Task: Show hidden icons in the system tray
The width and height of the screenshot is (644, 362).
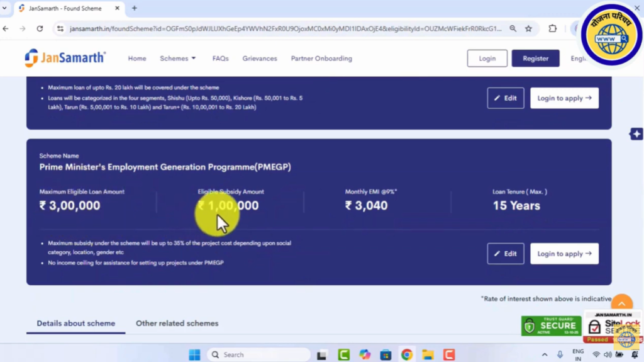Action: (x=543, y=354)
